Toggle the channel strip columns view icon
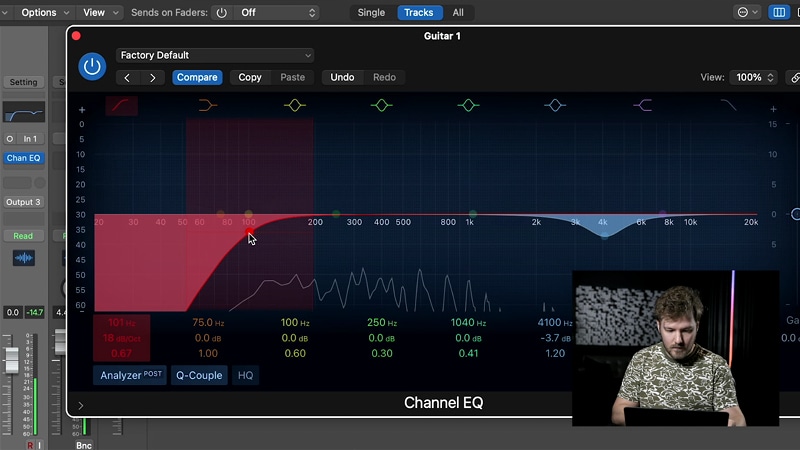This screenshot has width=800, height=450. point(779,13)
